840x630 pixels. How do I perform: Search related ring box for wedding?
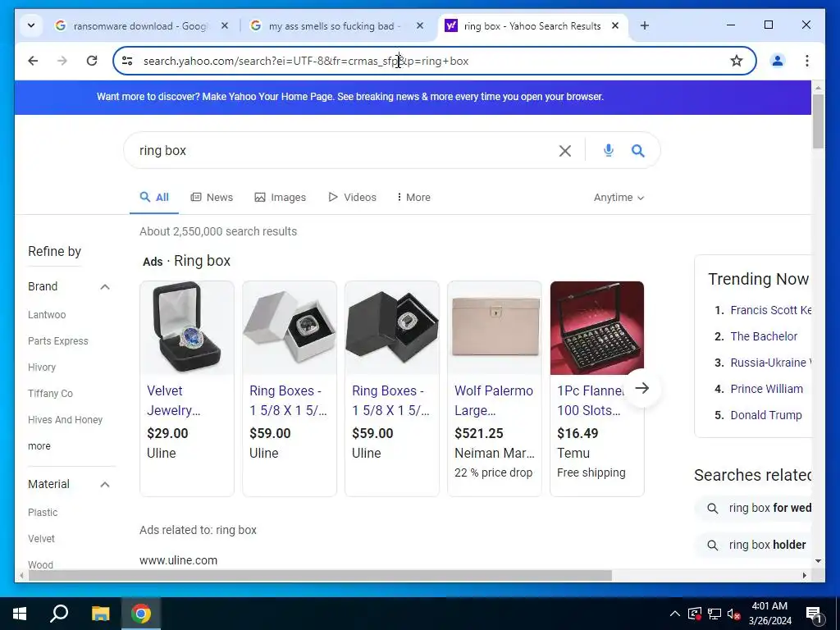click(x=753, y=508)
